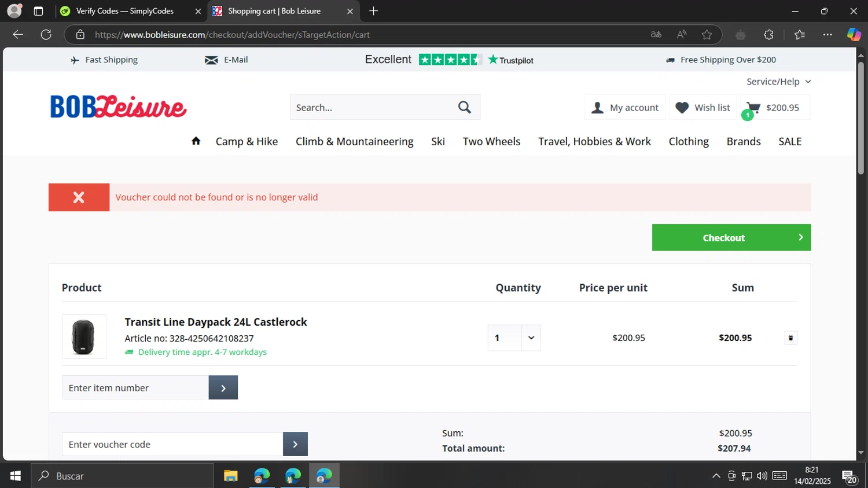Open the favorites list icon
Viewport: 868px width, 488px height.
click(x=800, y=35)
